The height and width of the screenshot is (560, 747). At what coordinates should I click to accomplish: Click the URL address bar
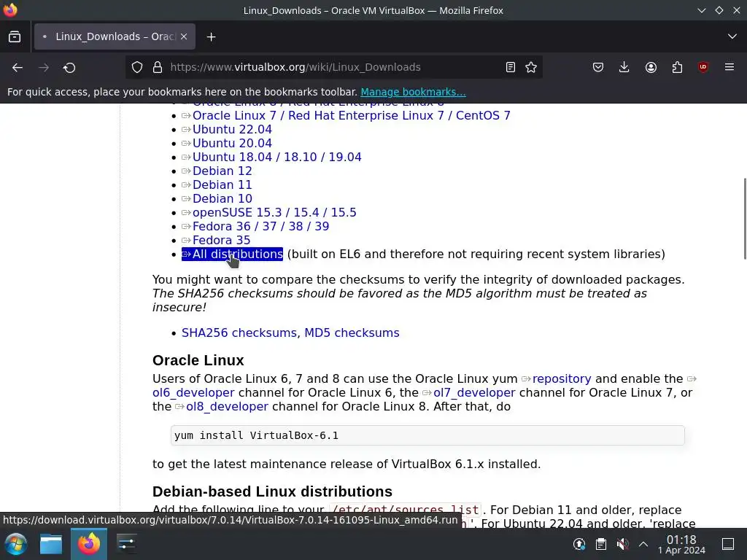[x=333, y=67]
